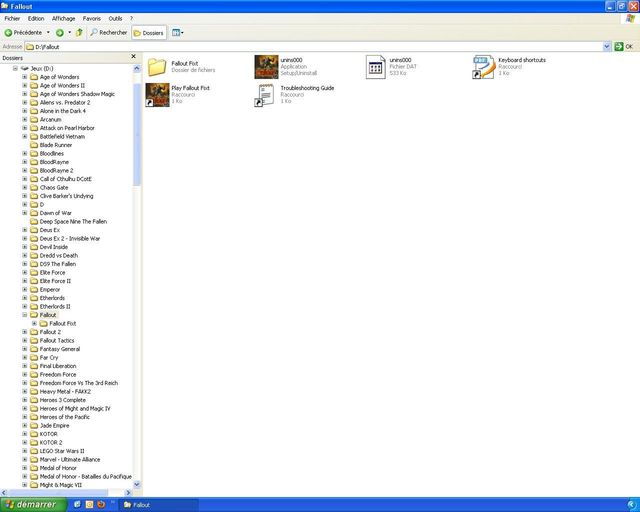
Task: Select the Marvel - Ultimate Alliance folder
Action: (x=70, y=459)
